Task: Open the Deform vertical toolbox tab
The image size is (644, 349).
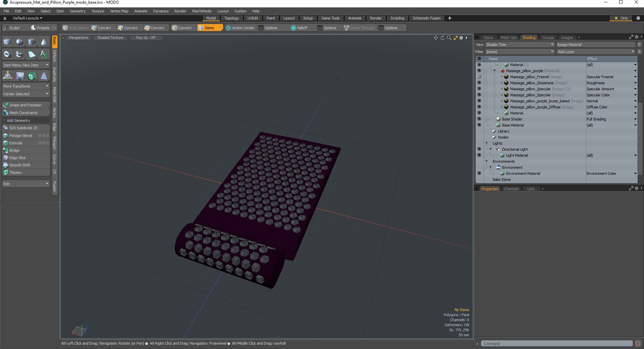Action: [55, 56]
